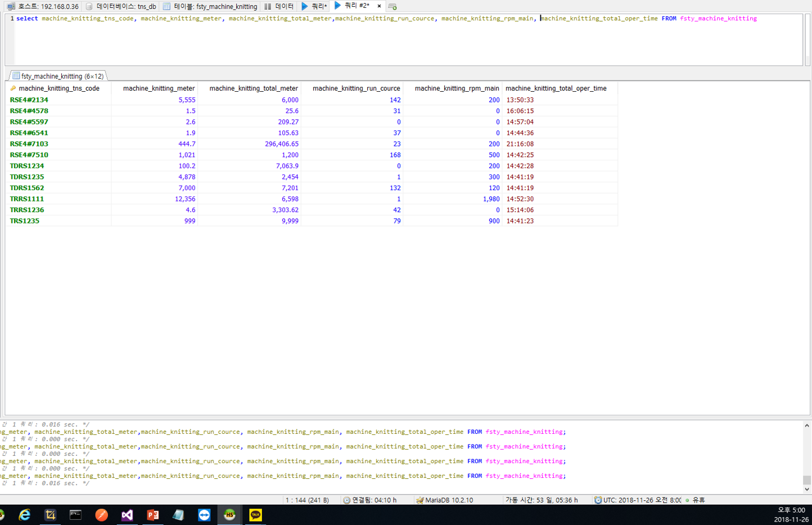Open Visual Studio from the taskbar
This screenshot has height=525, width=812.
point(127,515)
